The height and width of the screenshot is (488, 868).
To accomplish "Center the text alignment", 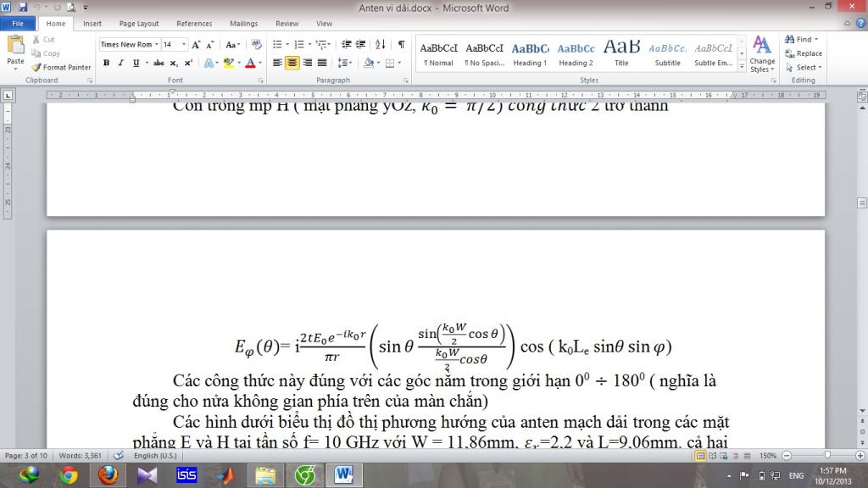I will pyautogui.click(x=292, y=63).
